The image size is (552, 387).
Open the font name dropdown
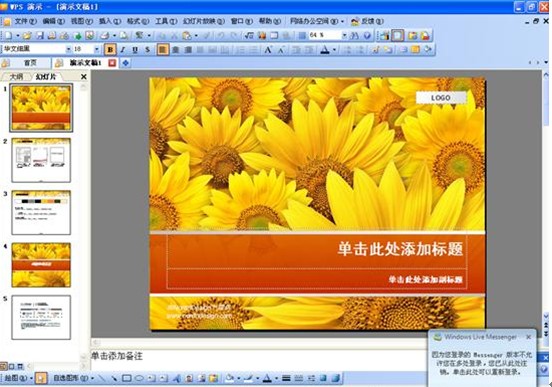click(x=69, y=49)
